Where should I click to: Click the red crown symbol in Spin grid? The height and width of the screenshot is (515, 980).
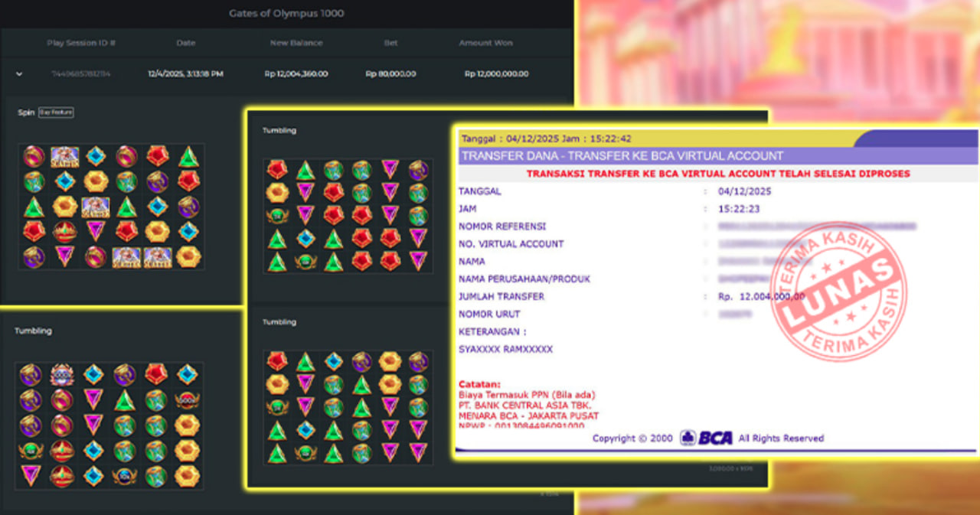point(65,231)
